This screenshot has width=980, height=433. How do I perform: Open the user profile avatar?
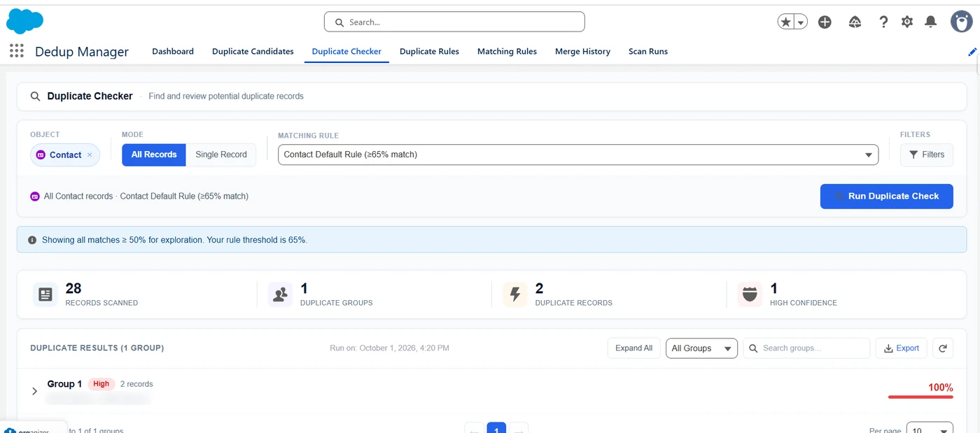click(x=962, y=22)
